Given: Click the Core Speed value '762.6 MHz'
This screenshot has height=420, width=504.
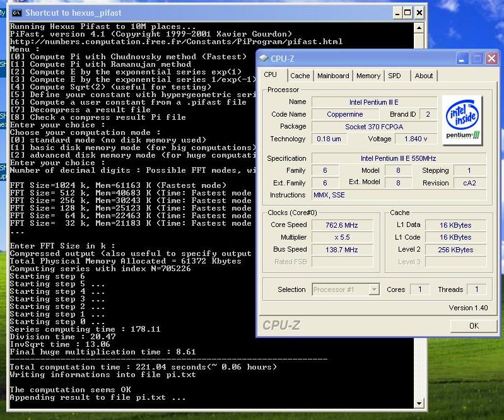Looking at the screenshot, I should (342, 225).
